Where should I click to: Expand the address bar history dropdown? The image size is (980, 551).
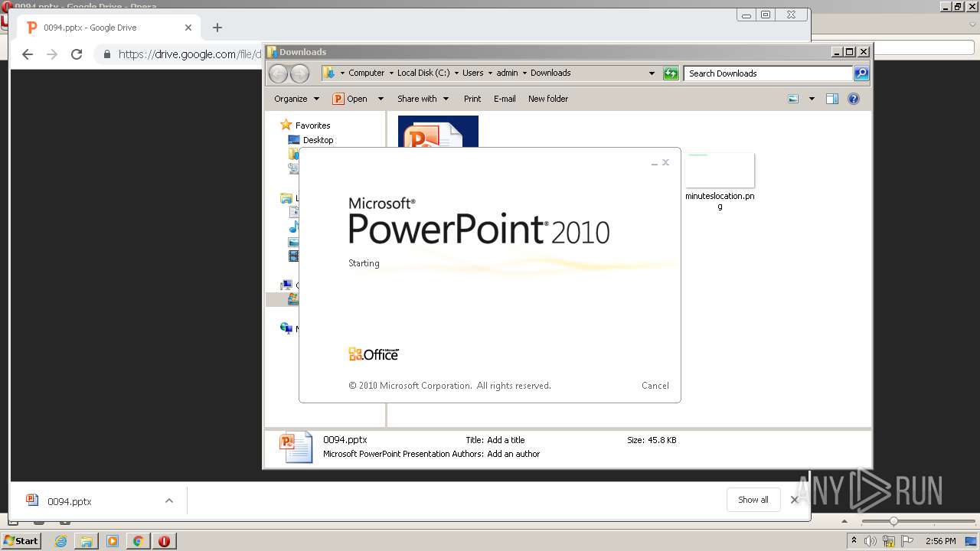point(652,73)
